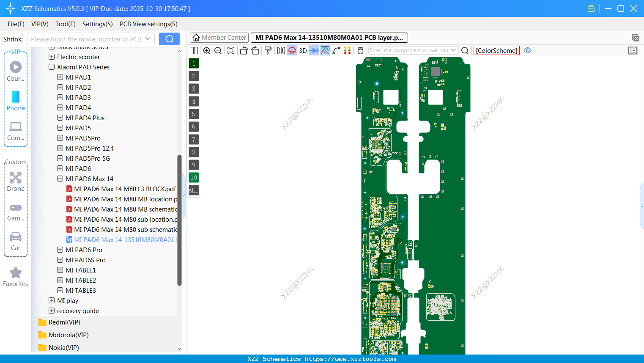Switch to 3D board view
This screenshot has width=644, height=363.
pos(303,50)
